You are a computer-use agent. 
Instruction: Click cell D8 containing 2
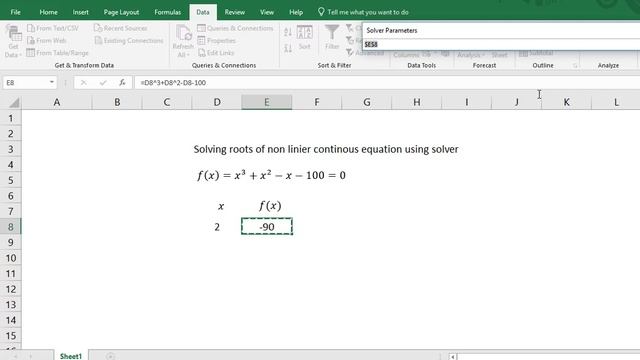[x=217, y=227]
